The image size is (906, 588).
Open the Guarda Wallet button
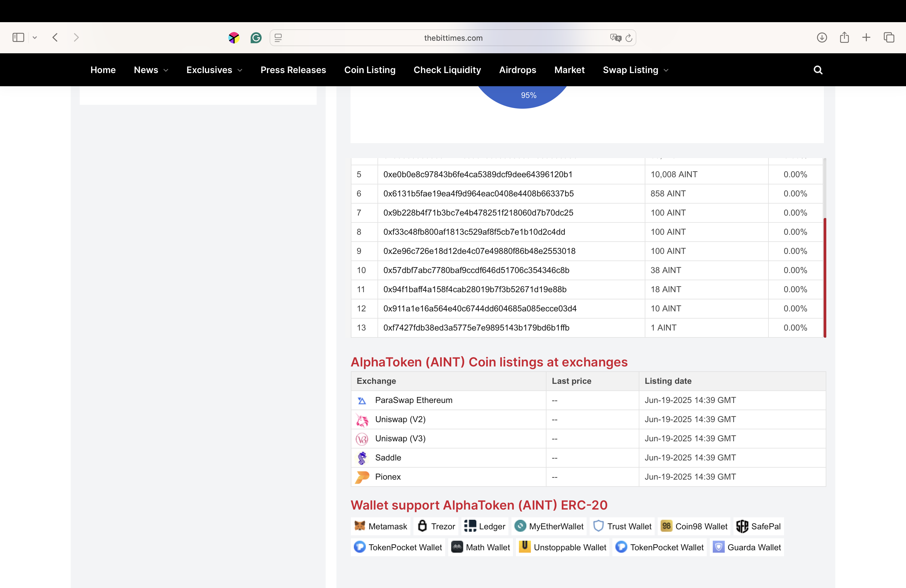click(747, 547)
